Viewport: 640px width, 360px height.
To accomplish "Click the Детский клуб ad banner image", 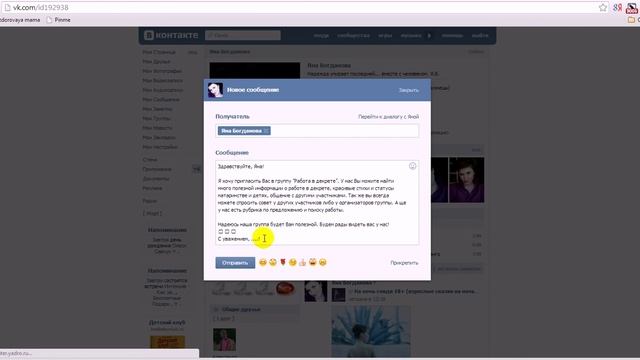I will coord(167,342).
